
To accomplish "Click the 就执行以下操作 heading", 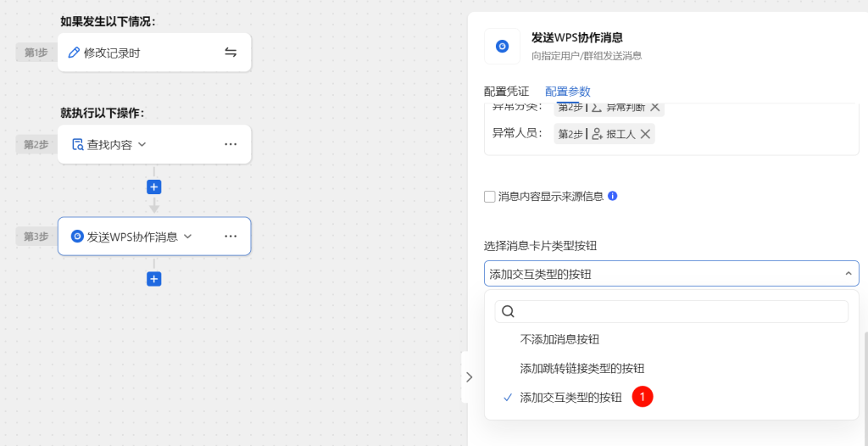I will tap(103, 114).
